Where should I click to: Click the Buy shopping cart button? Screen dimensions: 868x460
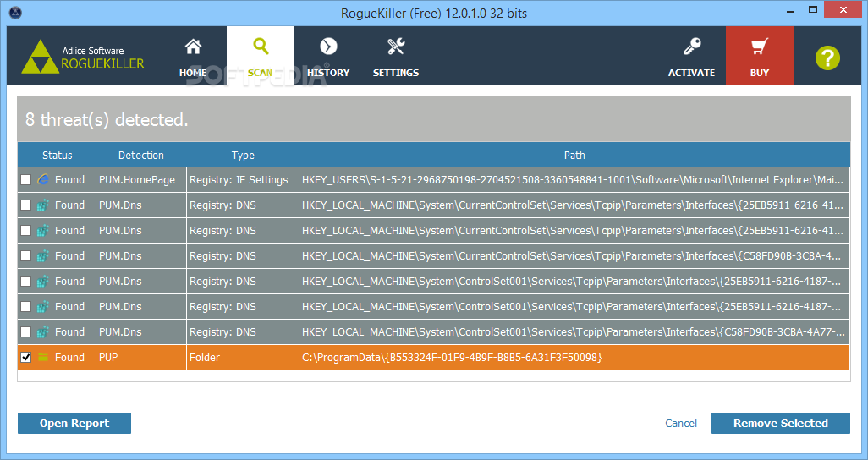(760, 56)
